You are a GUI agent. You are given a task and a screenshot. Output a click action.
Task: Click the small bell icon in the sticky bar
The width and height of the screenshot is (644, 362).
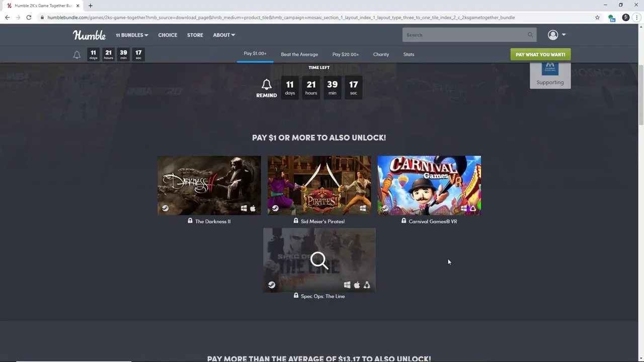click(77, 55)
